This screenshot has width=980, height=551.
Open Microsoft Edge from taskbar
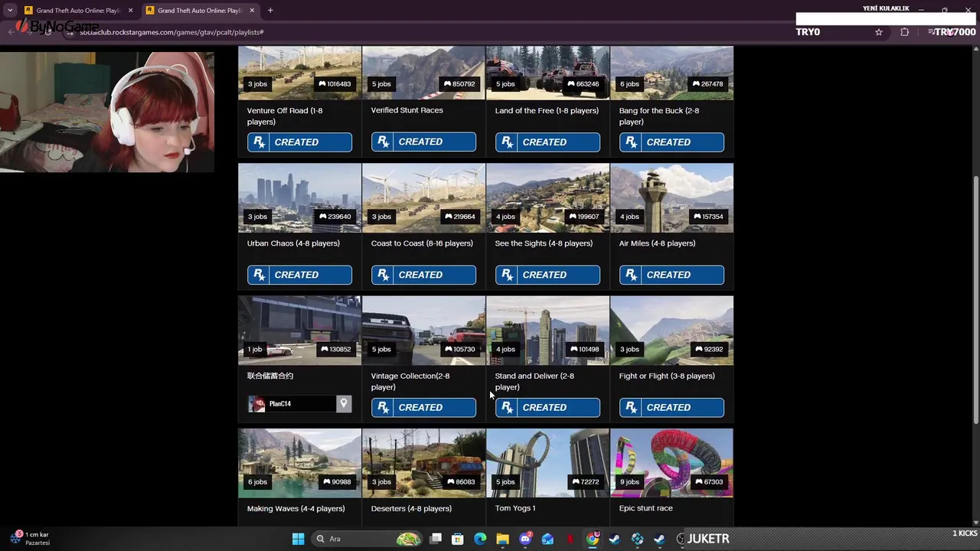[x=480, y=539]
